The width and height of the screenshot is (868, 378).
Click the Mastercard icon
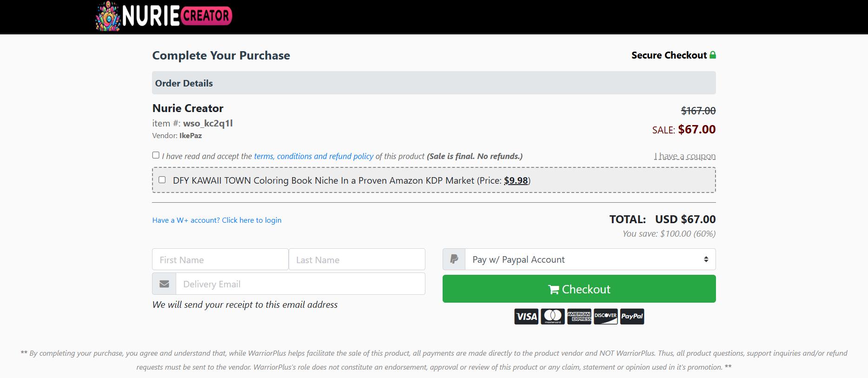pos(553,317)
